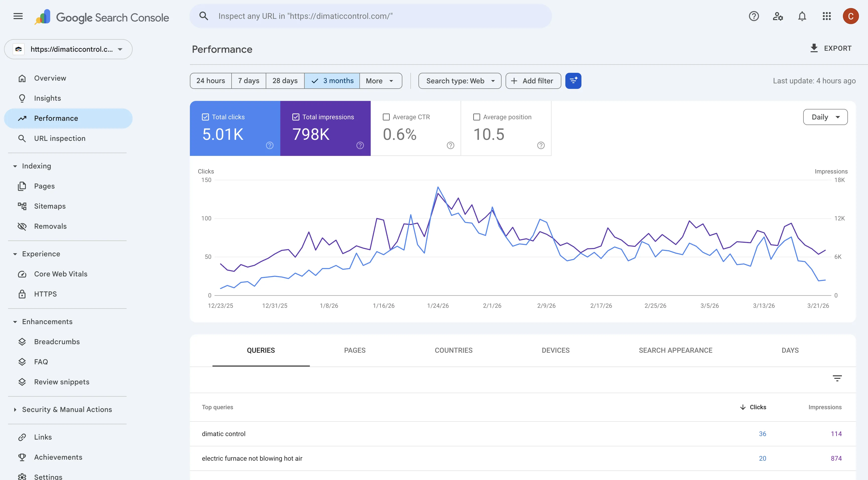Open the notifications bell
Viewport: 868px width, 480px height.
coord(802,16)
